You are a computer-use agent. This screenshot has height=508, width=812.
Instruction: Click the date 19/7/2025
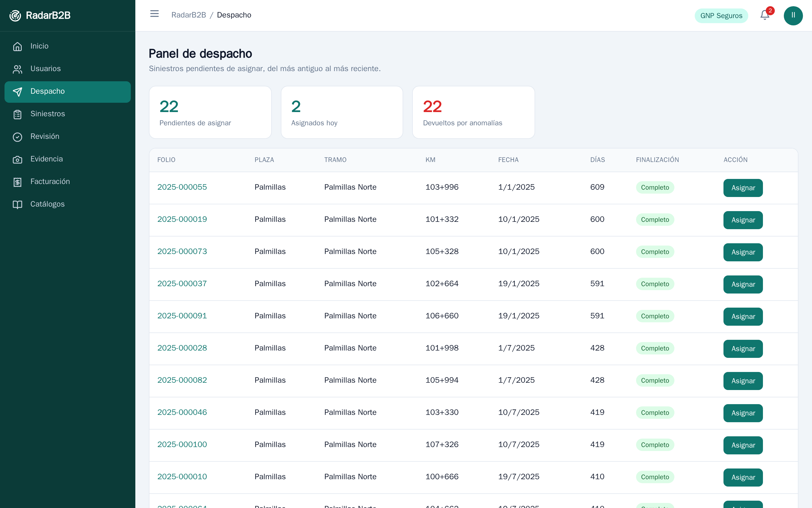[x=519, y=477]
